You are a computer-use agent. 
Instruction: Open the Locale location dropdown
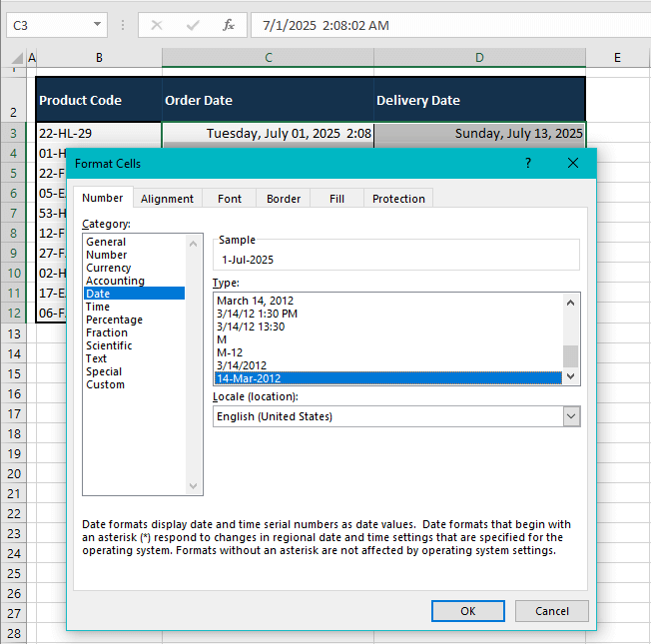pyautogui.click(x=571, y=416)
